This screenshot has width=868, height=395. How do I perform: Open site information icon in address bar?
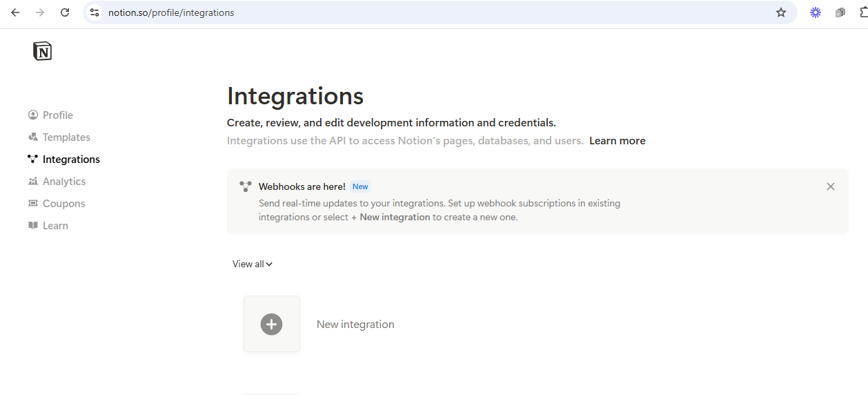click(x=95, y=12)
